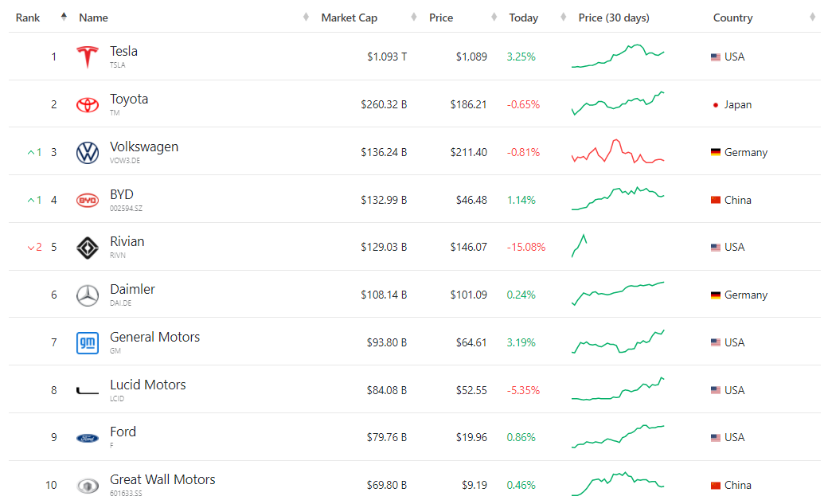The image size is (824, 504).
Task: Open the Daimler company link
Action: coord(132,289)
